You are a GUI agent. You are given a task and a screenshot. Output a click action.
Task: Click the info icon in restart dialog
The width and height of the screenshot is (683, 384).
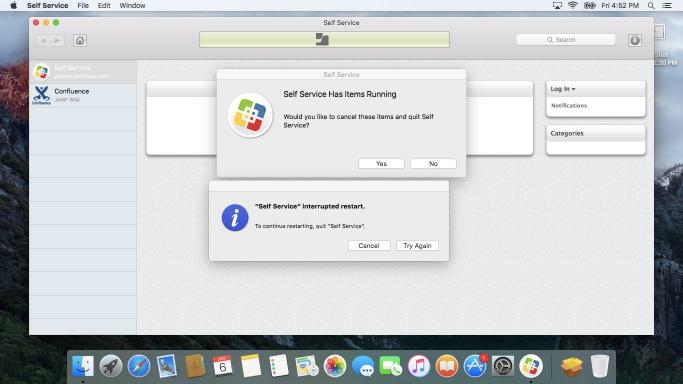[235, 218]
